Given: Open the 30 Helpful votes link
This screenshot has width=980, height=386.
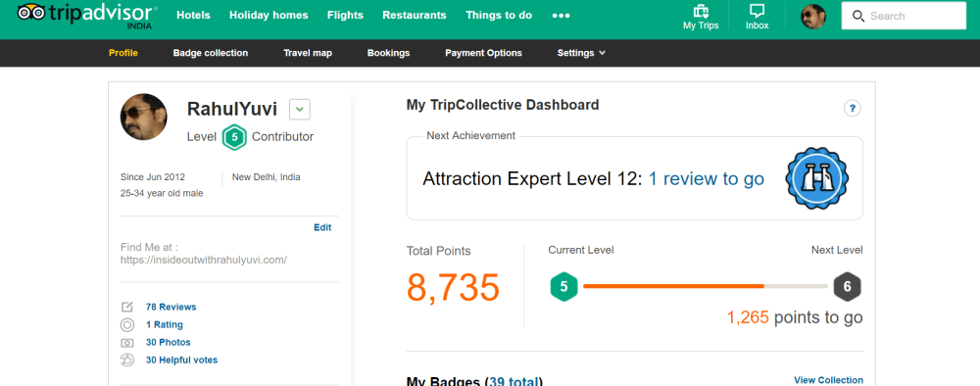Looking at the screenshot, I should pyautogui.click(x=182, y=360).
